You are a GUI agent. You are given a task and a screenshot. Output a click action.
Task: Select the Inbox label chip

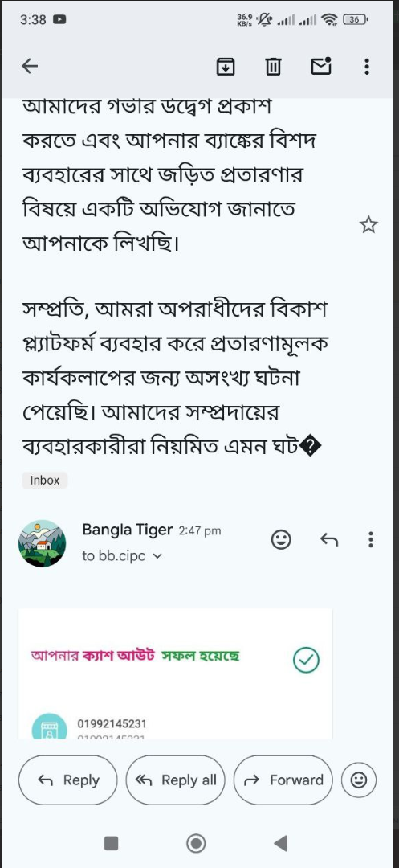tap(45, 480)
